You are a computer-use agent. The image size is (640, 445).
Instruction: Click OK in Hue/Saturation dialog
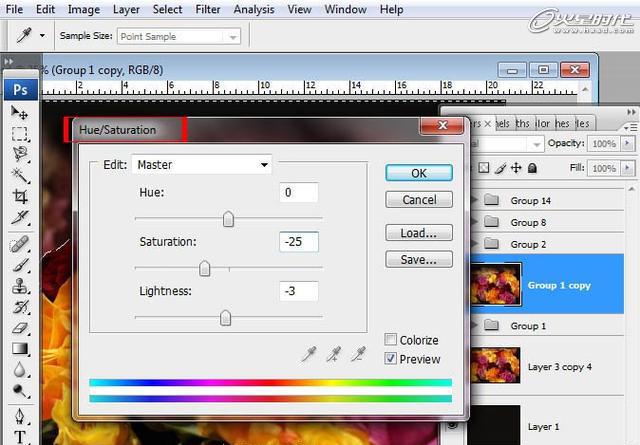coord(419,173)
